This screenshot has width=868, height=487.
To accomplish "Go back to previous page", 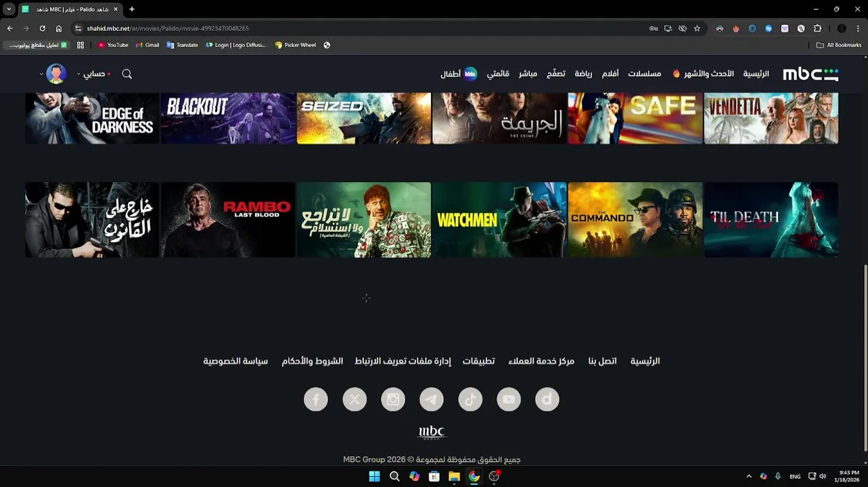I will (9, 28).
